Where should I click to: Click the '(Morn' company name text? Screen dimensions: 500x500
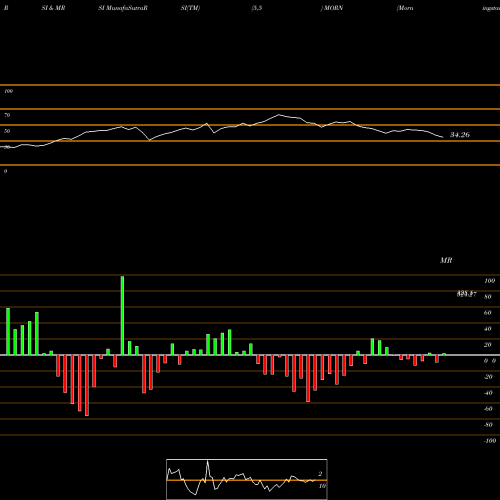[x=405, y=8]
